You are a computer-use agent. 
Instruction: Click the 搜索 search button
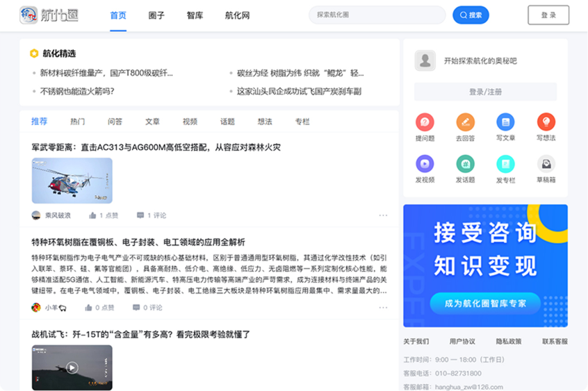(x=471, y=15)
